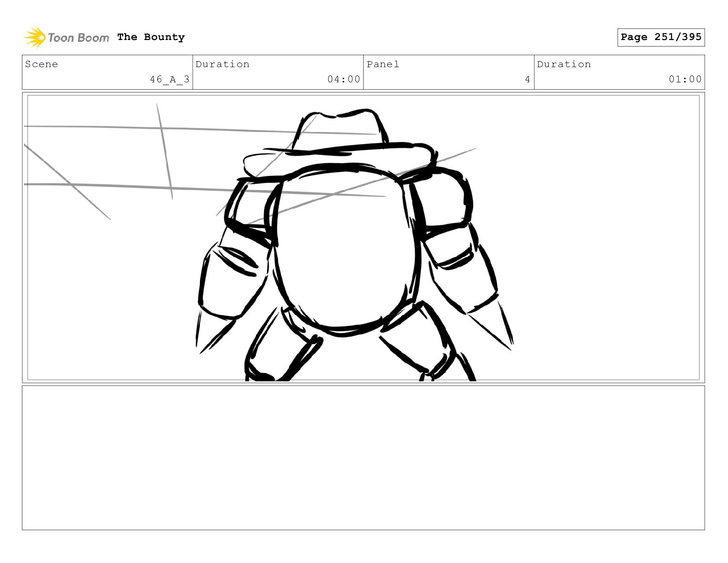This screenshot has height=563, width=728.
Task: Select the panel number '4'
Action: [528, 80]
